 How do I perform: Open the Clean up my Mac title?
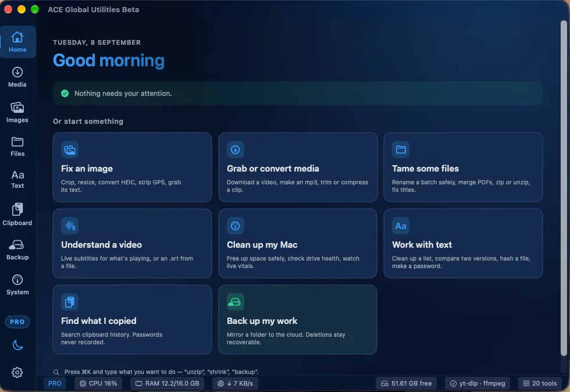click(262, 245)
